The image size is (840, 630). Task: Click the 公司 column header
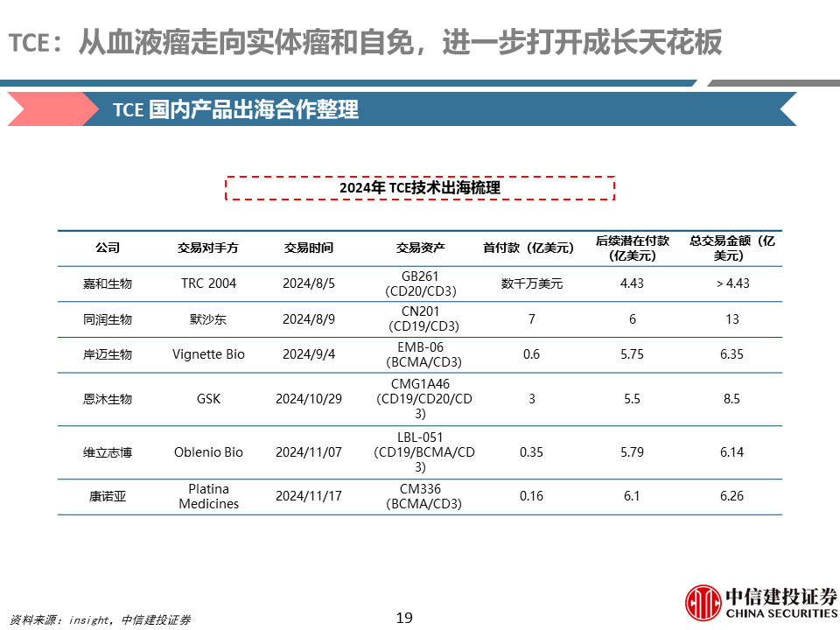point(107,248)
